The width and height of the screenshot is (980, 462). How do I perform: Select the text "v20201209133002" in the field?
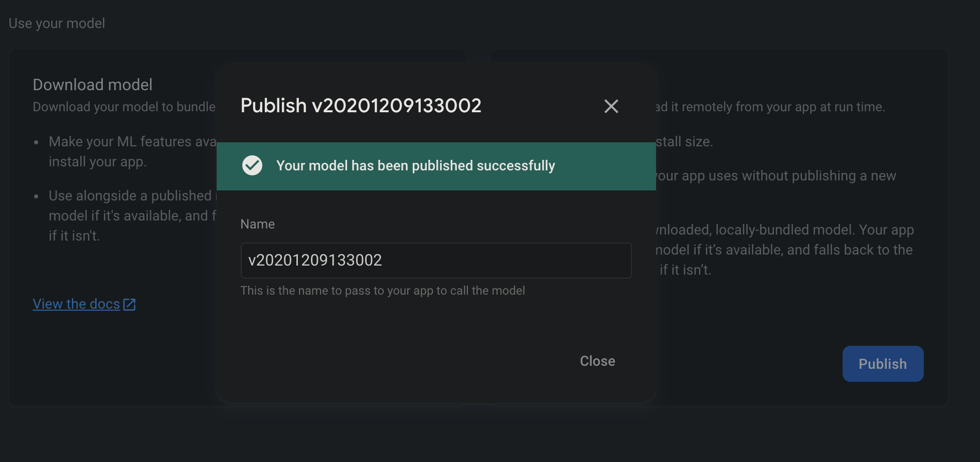point(315,260)
